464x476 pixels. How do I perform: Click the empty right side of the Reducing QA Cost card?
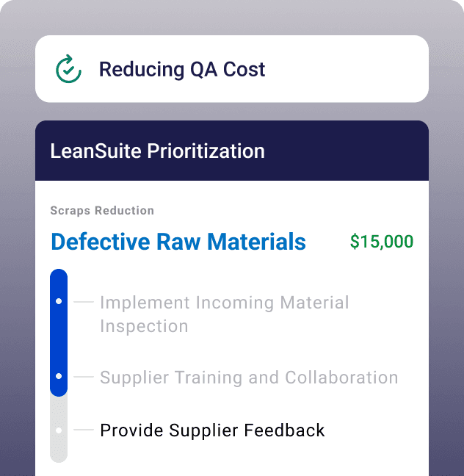click(x=352, y=69)
